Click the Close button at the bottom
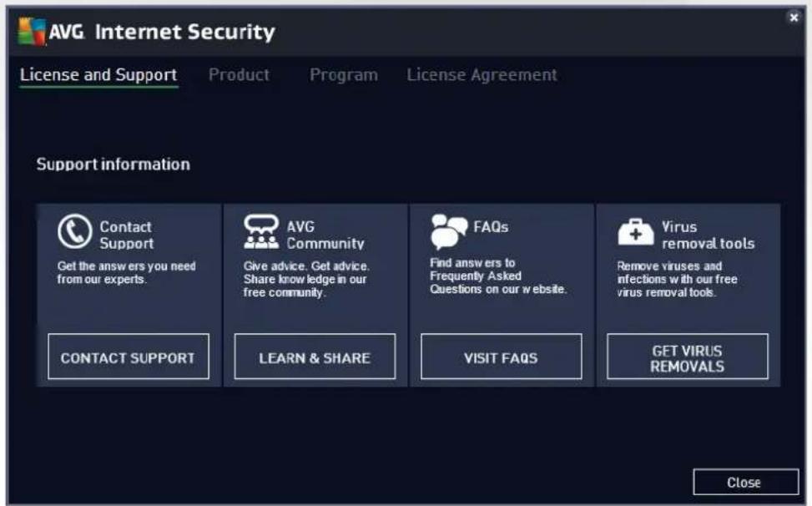The width and height of the screenshot is (812, 506). (746, 482)
